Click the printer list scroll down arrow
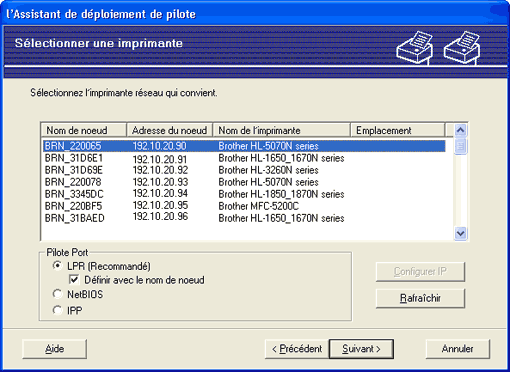Screen dimensions: 510x372 460,233
